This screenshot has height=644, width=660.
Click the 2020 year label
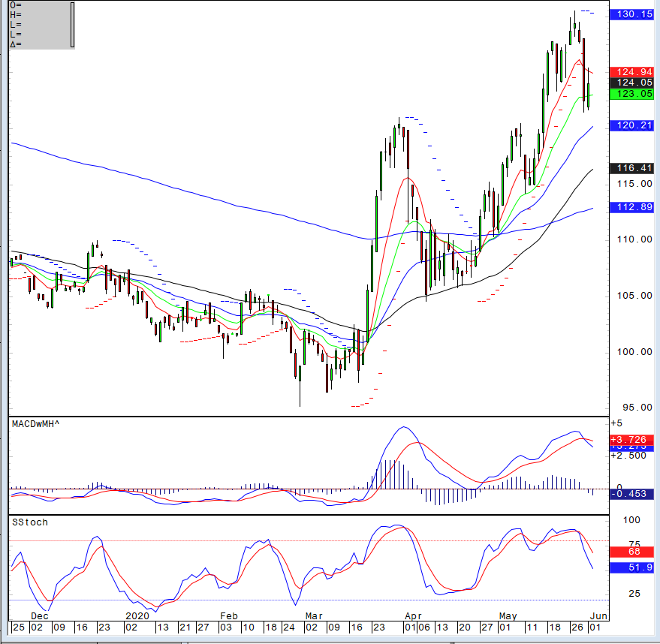[137, 615]
